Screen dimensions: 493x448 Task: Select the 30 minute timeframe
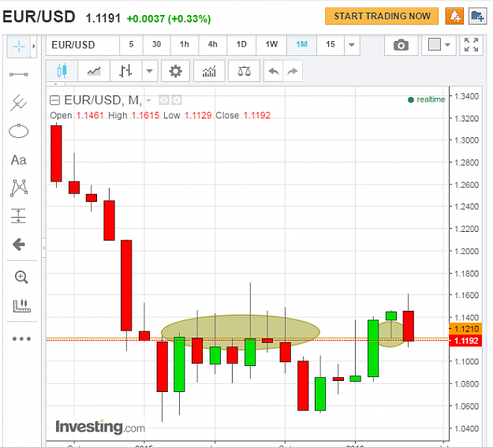coord(157,44)
